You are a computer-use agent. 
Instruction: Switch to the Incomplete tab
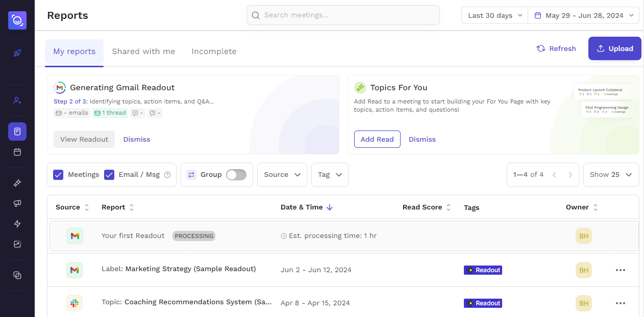(x=214, y=51)
